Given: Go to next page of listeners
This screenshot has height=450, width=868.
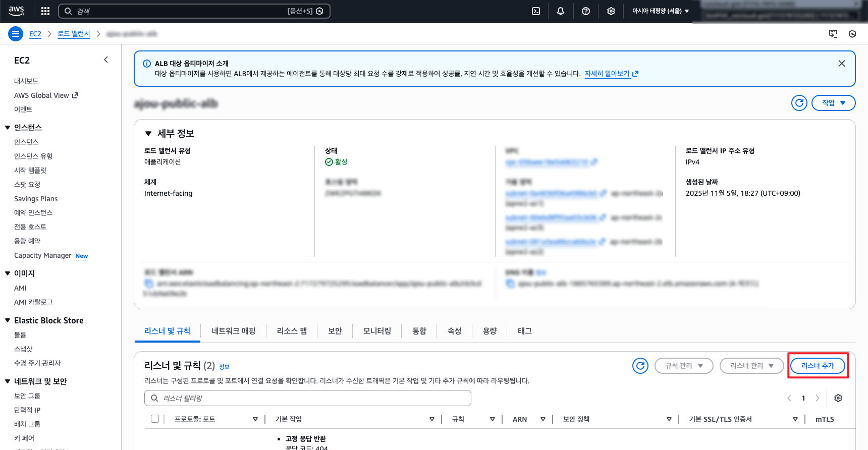Looking at the screenshot, I should [x=818, y=398].
